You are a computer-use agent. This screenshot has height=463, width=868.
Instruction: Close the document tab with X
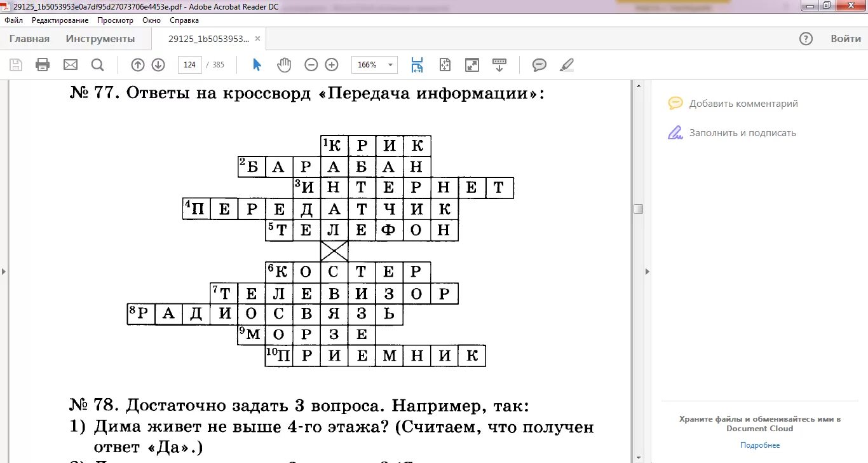[257, 38]
